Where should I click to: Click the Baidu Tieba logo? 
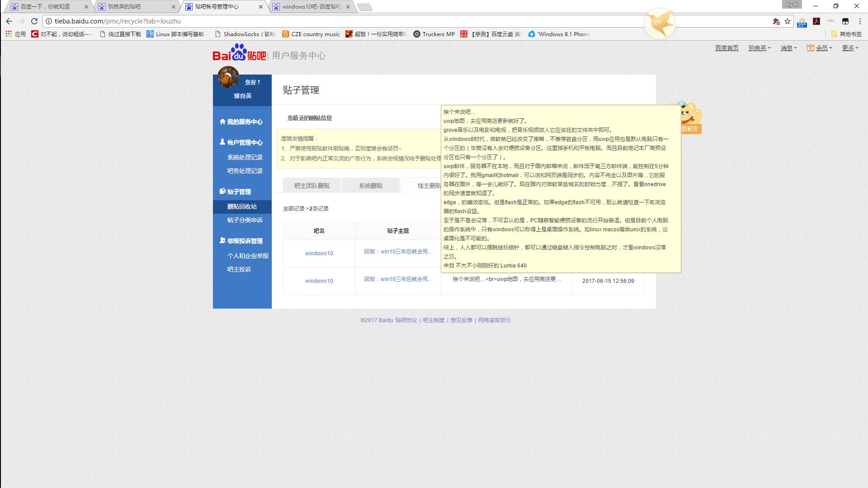click(239, 53)
